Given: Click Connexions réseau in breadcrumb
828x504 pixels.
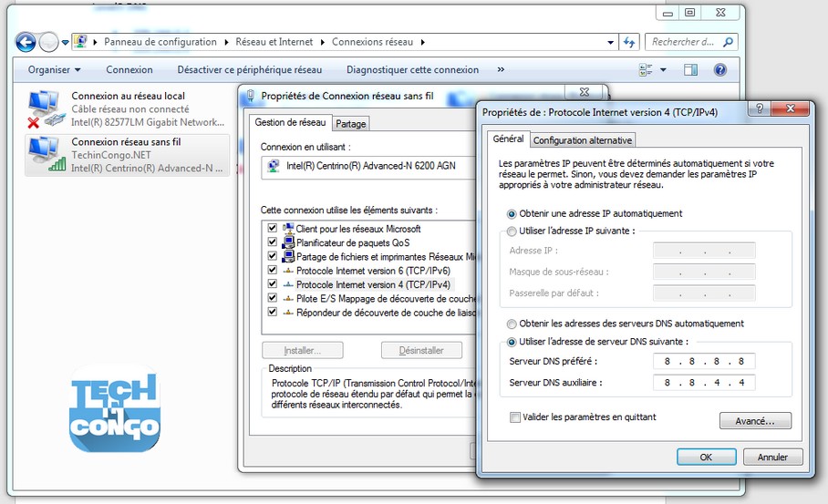Looking at the screenshot, I should coord(372,42).
